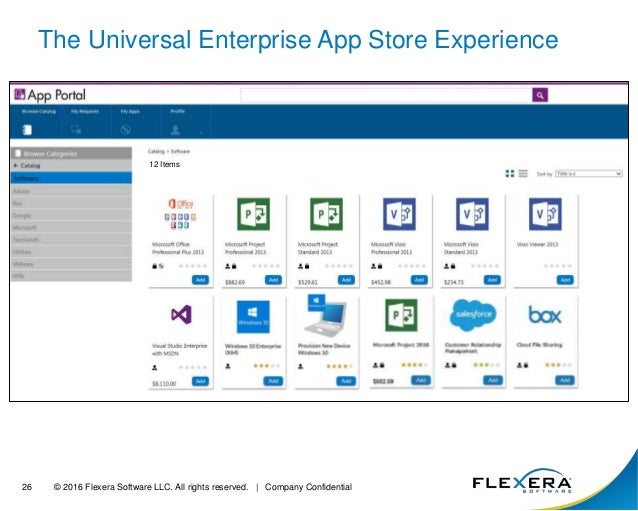Add Cloud File Sharing app
638x511 pixels.
point(565,380)
